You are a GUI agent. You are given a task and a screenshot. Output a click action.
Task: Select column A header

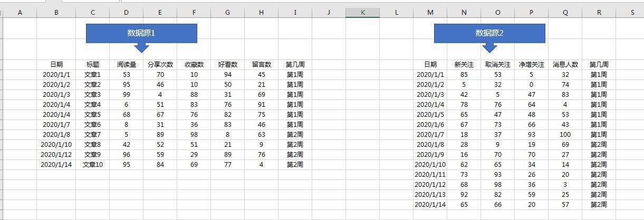coord(20,13)
